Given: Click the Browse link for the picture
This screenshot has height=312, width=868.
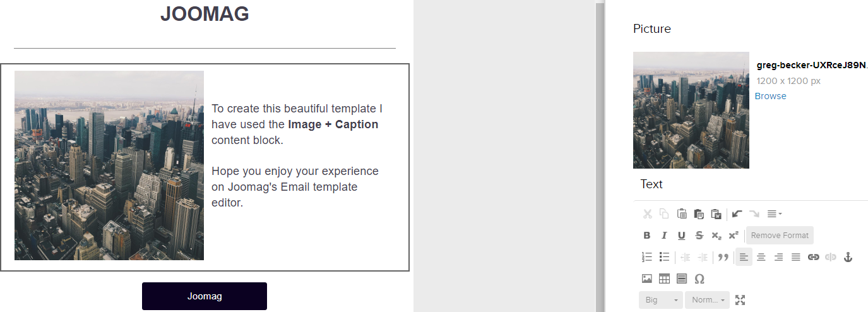Looking at the screenshot, I should 771,96.
